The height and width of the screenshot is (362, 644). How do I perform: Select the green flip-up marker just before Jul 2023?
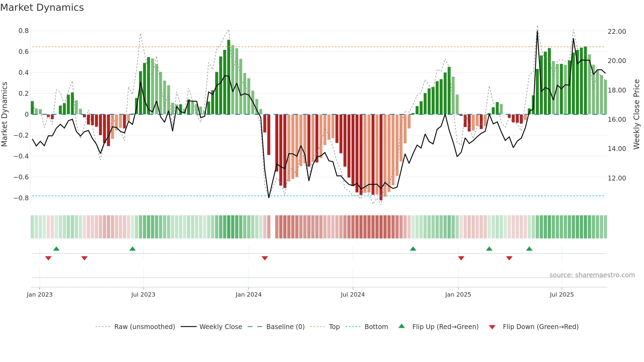click(x=133, y=249)
